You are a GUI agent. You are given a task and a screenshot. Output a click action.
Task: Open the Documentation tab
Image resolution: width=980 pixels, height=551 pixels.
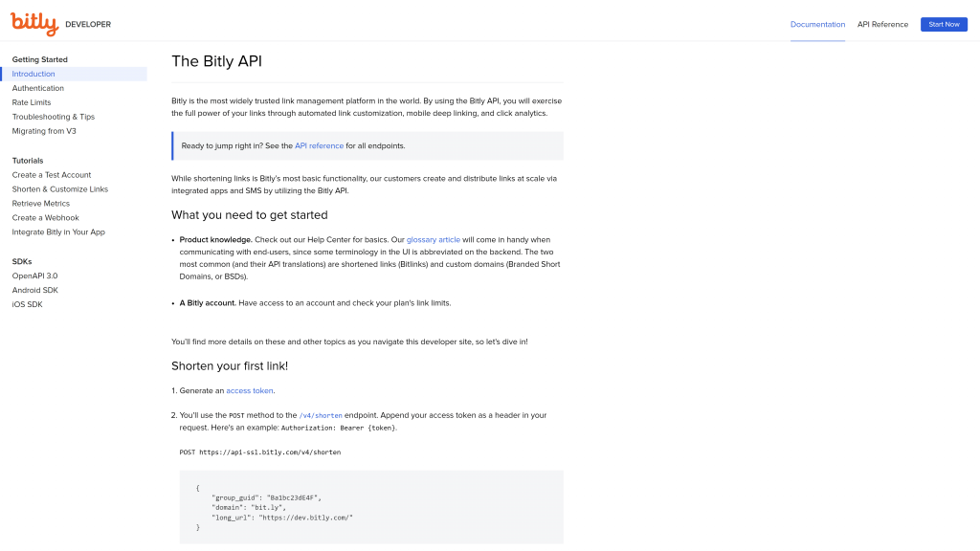(817, 24)
